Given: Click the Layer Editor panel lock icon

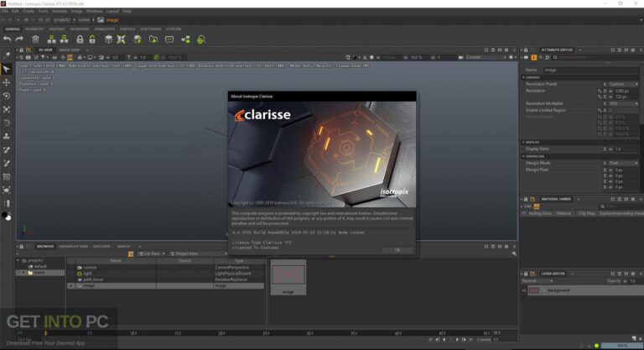Looking at the screenshot, I should 526,274.
